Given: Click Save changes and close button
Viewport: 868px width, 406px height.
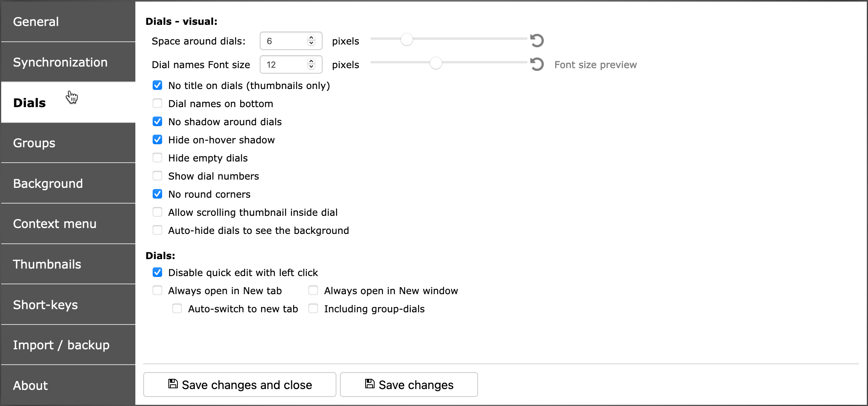Looking at the screenshot, I should click(240, 385).
